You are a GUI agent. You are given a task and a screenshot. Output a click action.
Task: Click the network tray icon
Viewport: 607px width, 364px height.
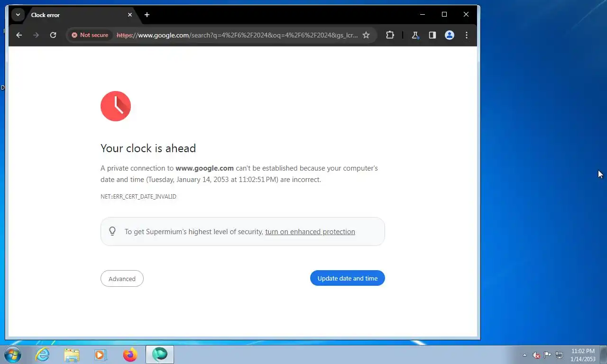pos(559,355)
